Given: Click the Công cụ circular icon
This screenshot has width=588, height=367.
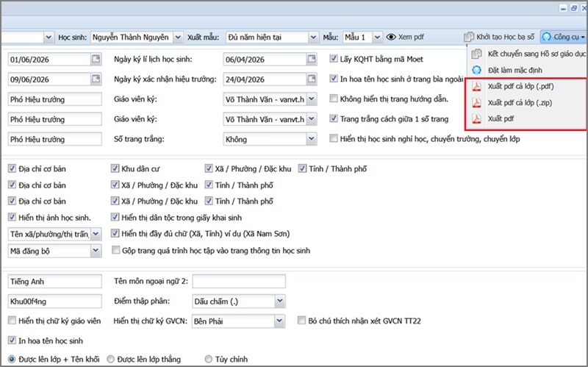Looking at the screenshot, I should (547, 37).
